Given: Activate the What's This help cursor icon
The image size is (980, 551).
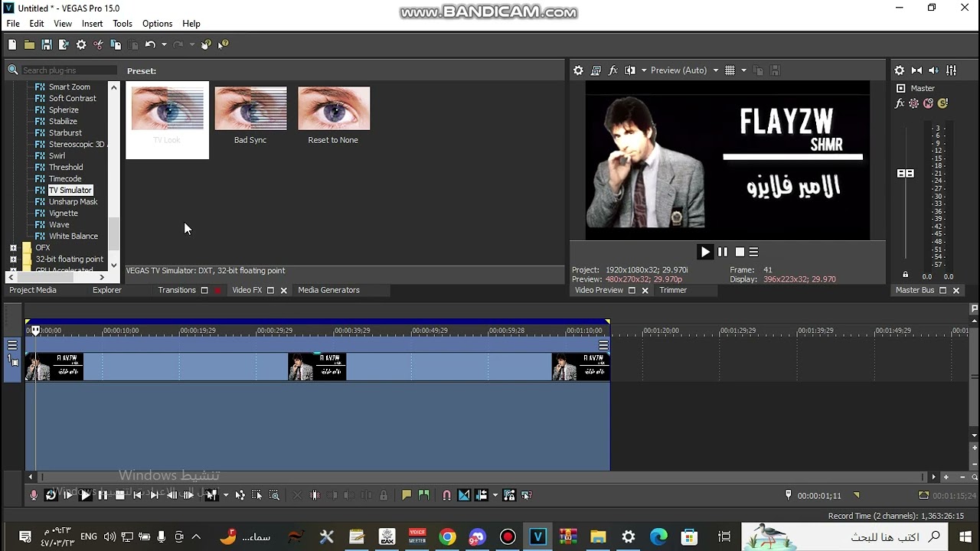Looking at the screenshot, I should (223, 45).
